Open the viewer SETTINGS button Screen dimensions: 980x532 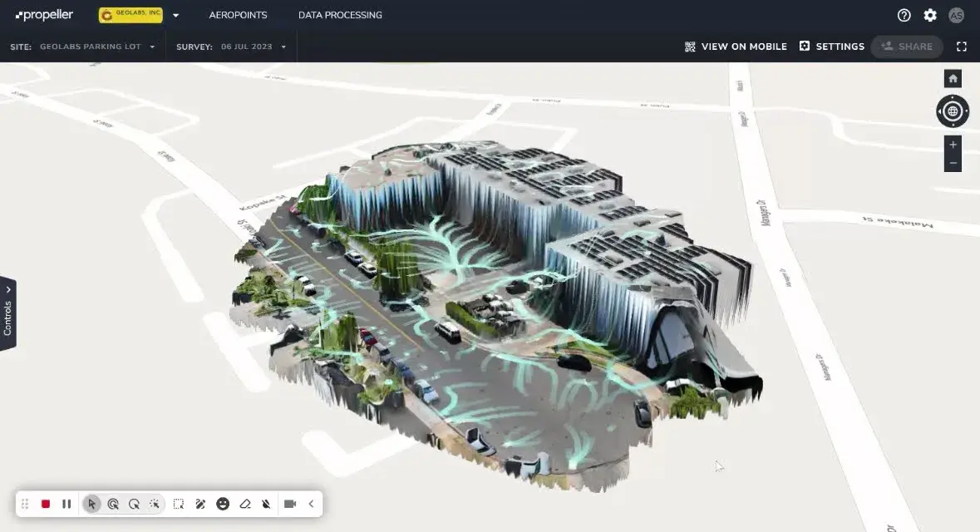point(832,47)
